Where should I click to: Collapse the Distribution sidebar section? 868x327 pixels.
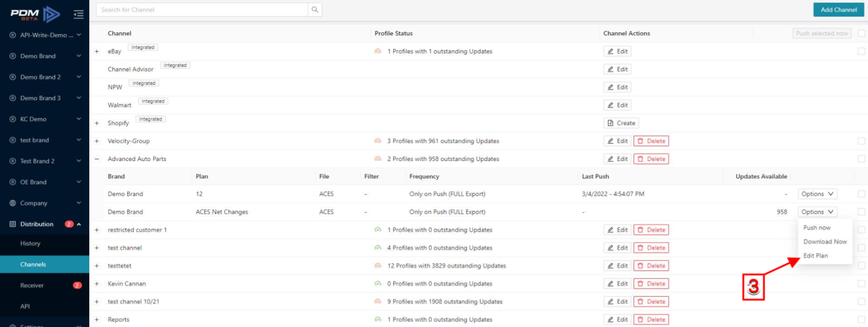pos(79,224)
